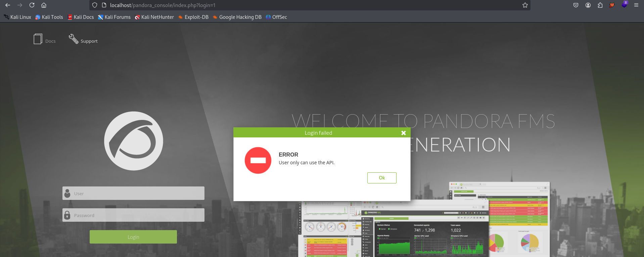Screen dimensions: 644x257
Task: Open the Kali Docs bookmark
Action: point(81,17)
